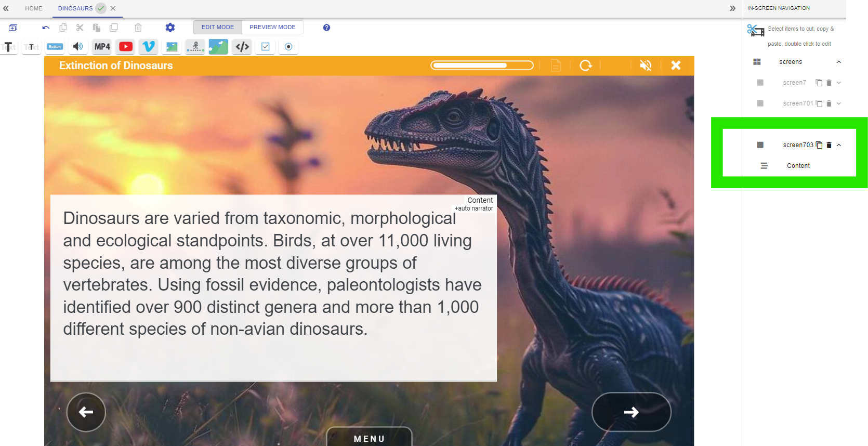
Task: Click the duplicate icon in top toolbar
Action: (x=114, y=28)
